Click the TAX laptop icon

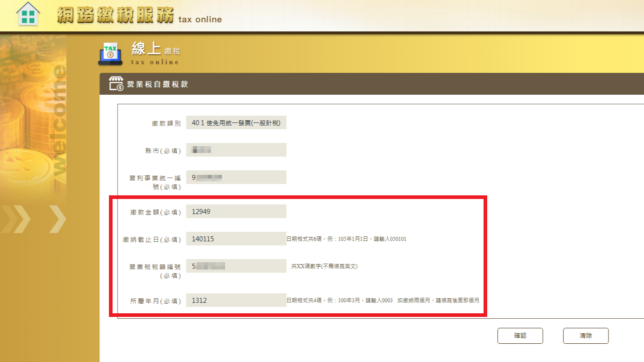110,53
